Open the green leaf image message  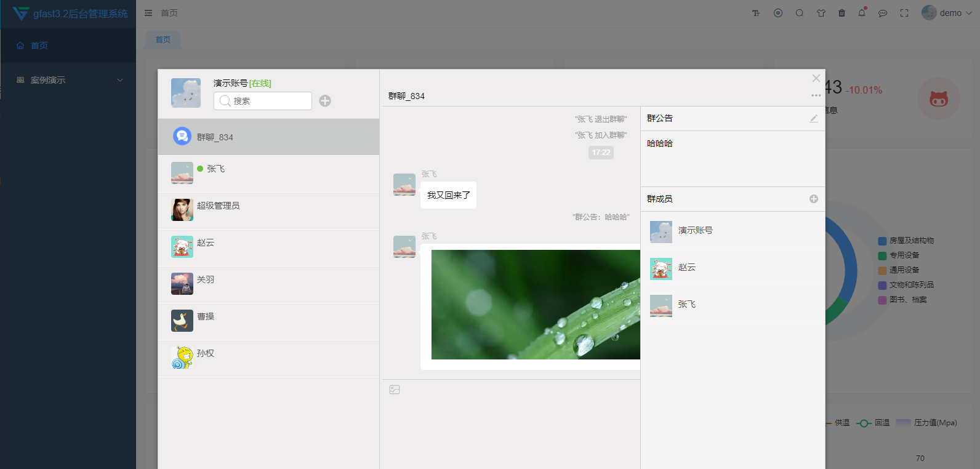pyautogui.click(x=536, y=305)
